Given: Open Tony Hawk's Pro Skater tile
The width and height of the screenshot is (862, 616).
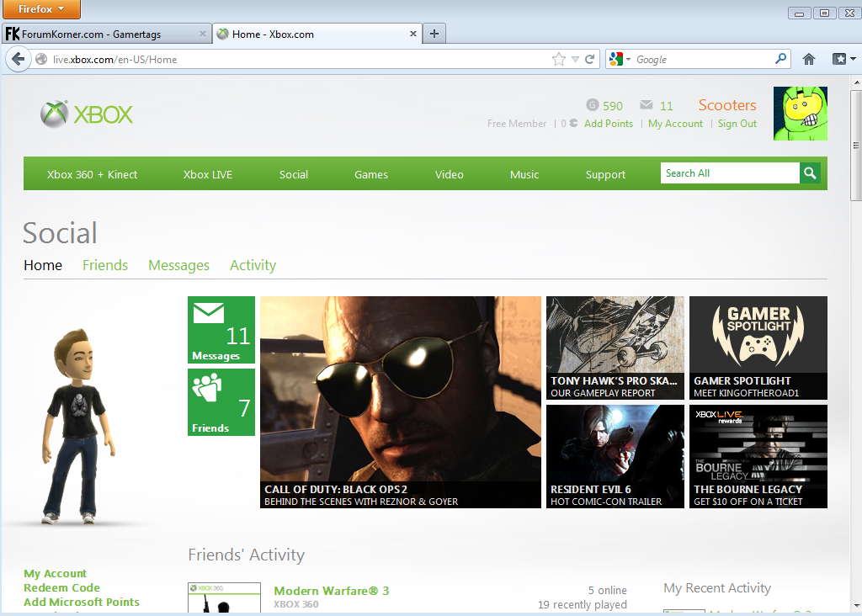Looking at the screenshot, I should (x=615, y=348).
